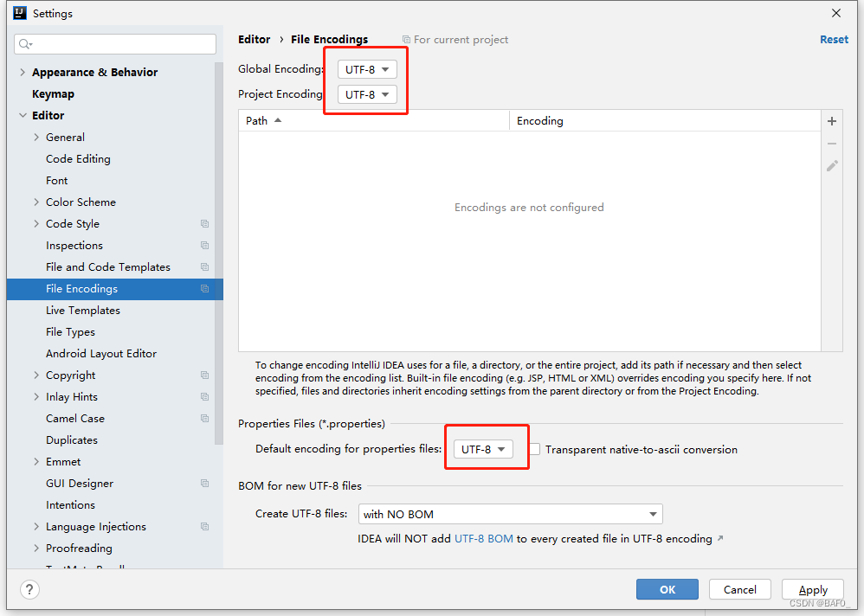The image size is (864, 616).
Task: Open the Create UTF-8 files dropdown
Action: coord(510,514)
